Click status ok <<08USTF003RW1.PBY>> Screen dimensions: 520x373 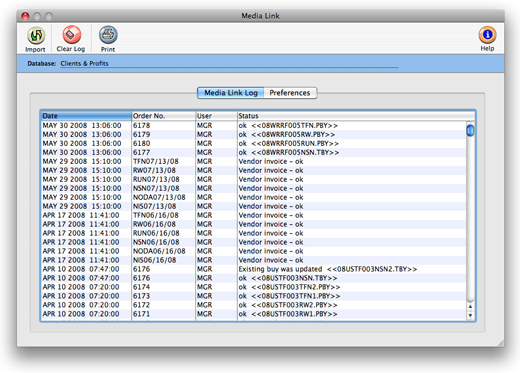288,314
